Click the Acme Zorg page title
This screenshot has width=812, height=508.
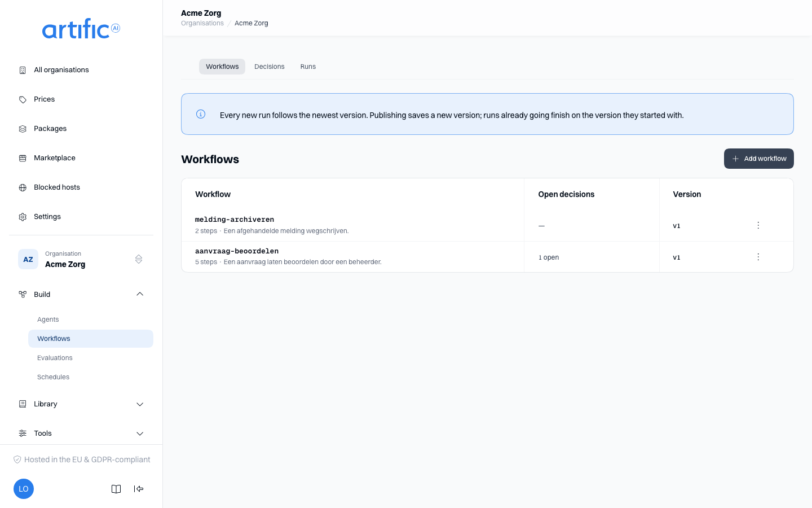[x=201, y=13]
